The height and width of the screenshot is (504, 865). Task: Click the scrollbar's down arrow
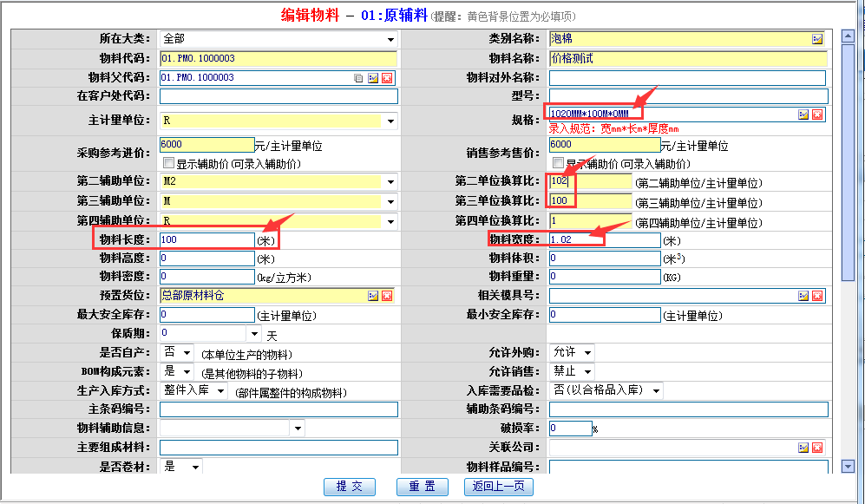[x=848, y=467]
